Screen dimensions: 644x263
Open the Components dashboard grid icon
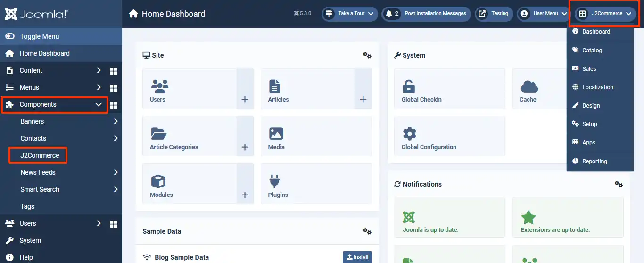(114, 105)
